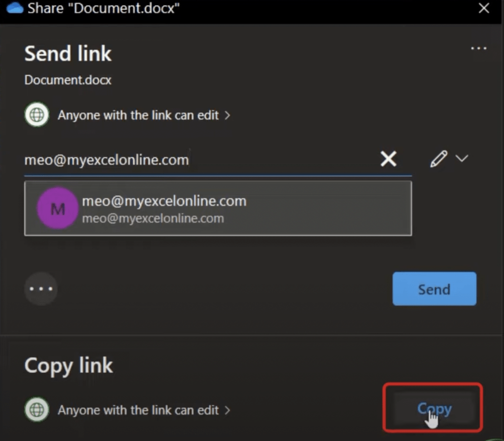Click the Document.docx file name text
Image resolution: width=504 pixels, height=441 pixels.
[x=68, y=80]
